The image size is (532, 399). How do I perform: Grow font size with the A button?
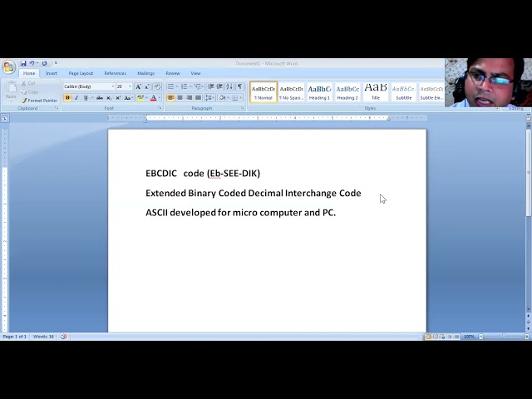138,86
